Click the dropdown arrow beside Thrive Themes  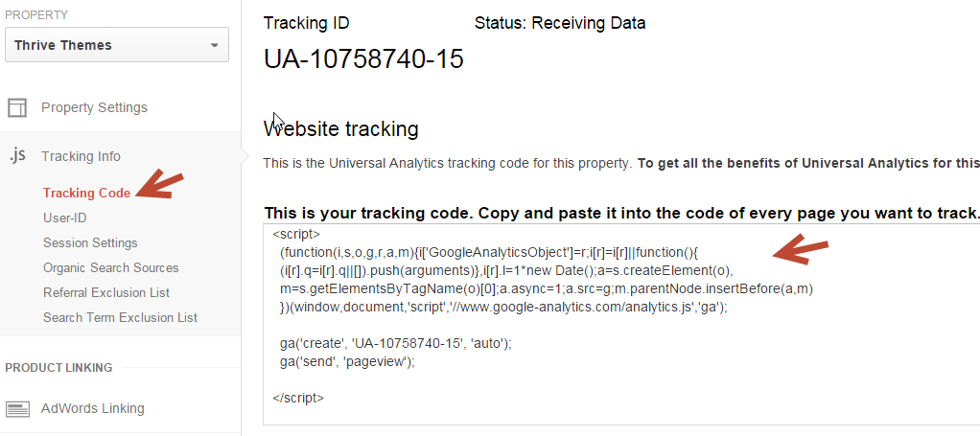[215, 46]
